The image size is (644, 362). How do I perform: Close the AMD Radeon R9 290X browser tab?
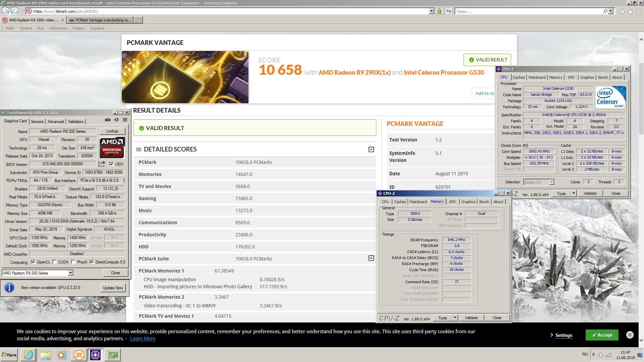coord(63,20)
